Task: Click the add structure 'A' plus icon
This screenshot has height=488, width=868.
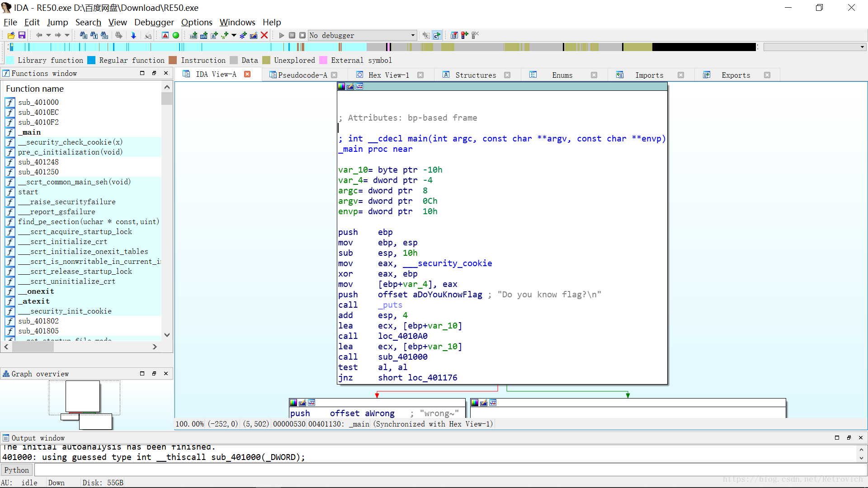Action: pyautogui.click(x=214, y=35)
